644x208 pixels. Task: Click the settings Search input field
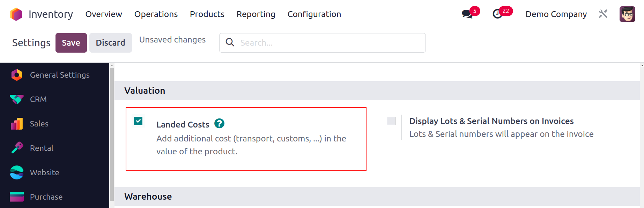(x=328, y=43)
